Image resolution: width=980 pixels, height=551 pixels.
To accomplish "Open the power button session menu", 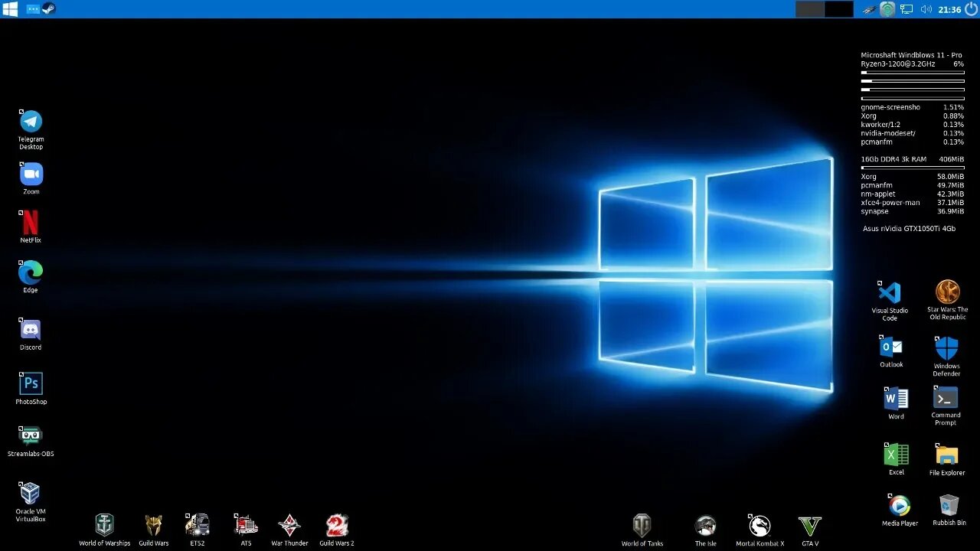I will (971, 9).
